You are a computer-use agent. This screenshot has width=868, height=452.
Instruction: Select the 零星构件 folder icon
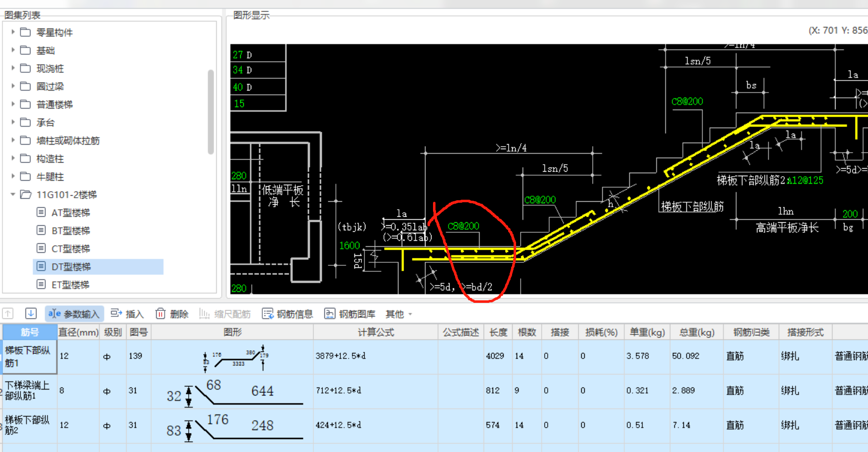tap(26, 32)
